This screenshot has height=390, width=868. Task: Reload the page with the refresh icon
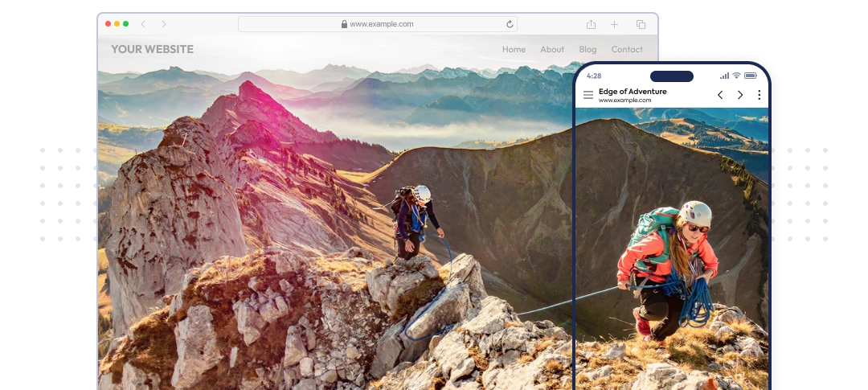point(510,24)
